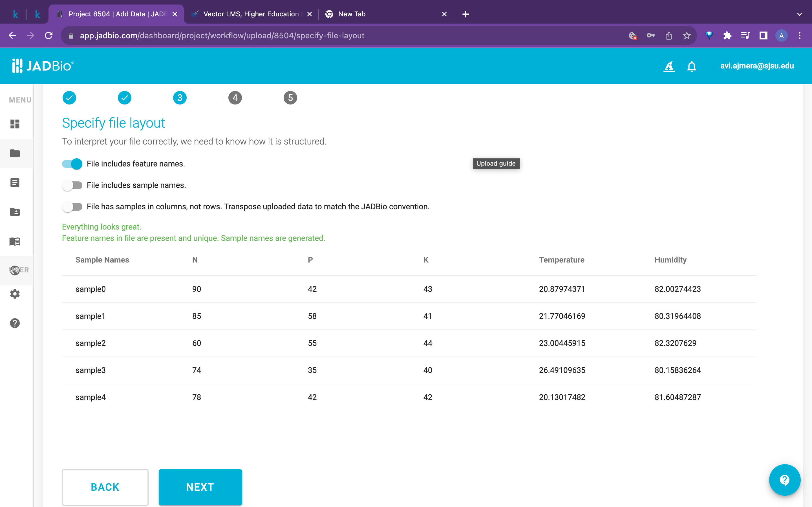Enable the 'File includes sample names' toggle

tap(72, 185)
